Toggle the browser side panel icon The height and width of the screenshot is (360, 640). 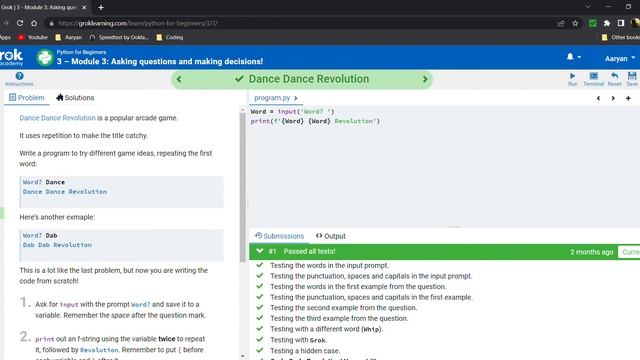click(x=621, y=23)
